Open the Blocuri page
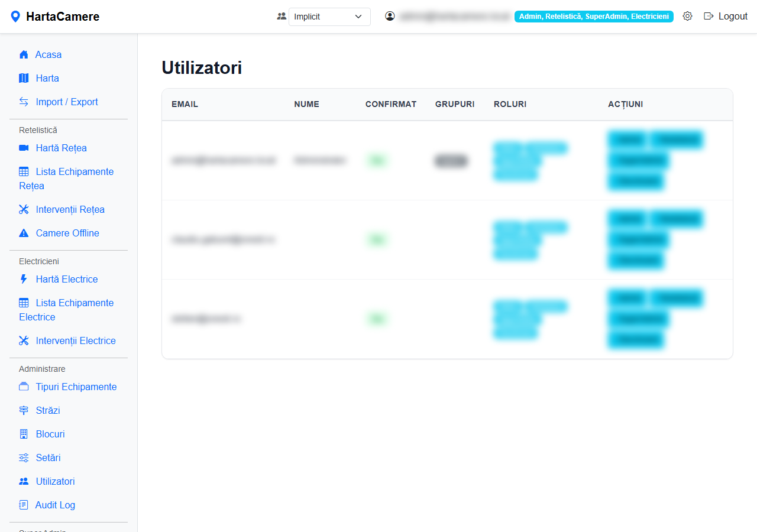 50,434
